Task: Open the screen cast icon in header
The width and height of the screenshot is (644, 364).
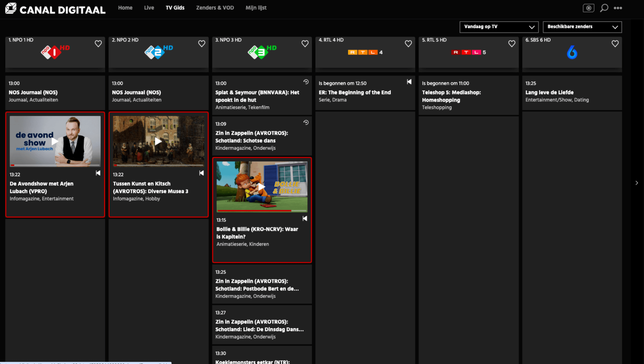Action: click(588, 8)
